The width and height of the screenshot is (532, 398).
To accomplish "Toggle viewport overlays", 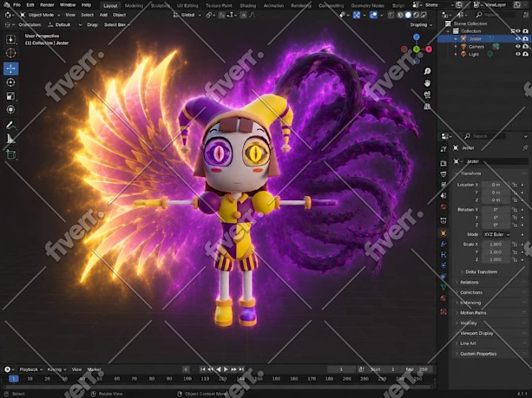I will (x=373, y=15).
